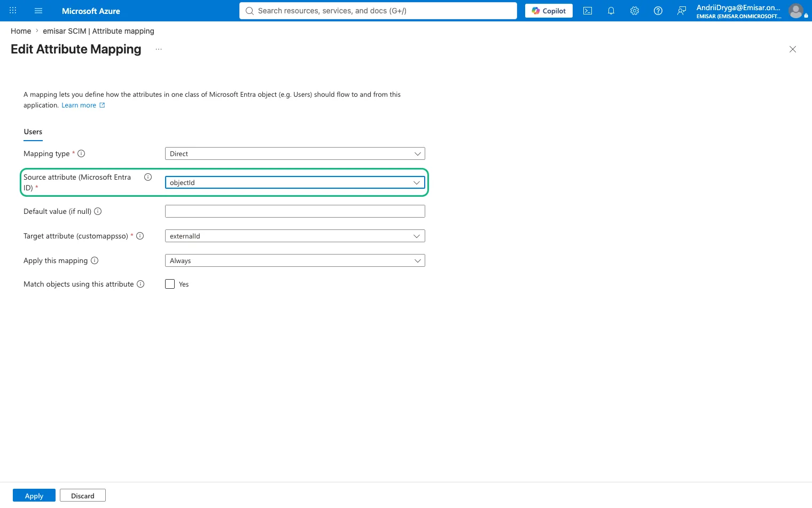
Task: Open the notifications bell
Action: tap(611, 11)
